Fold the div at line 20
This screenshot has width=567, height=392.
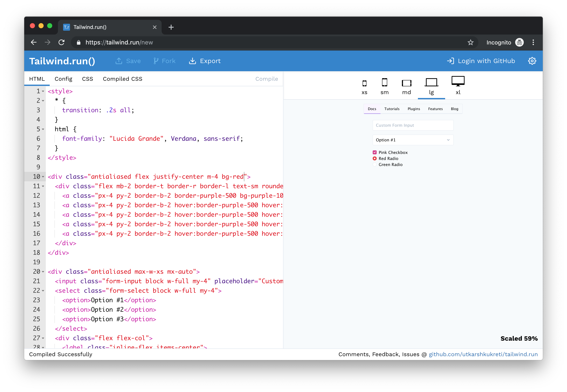click(43, 272)
